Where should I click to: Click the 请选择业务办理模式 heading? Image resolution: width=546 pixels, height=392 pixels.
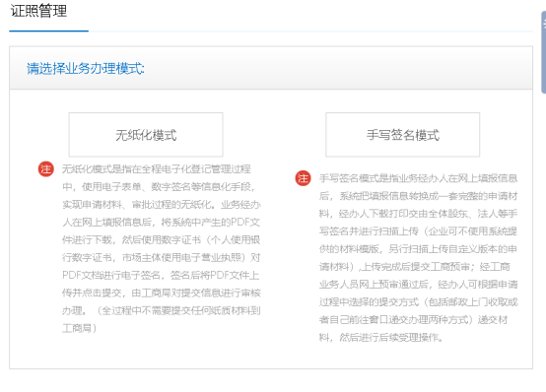[x=86, y=68]
